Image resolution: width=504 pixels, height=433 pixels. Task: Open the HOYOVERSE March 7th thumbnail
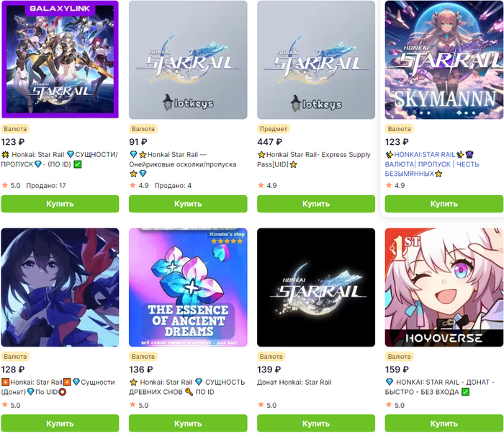(x=444, y=287)
